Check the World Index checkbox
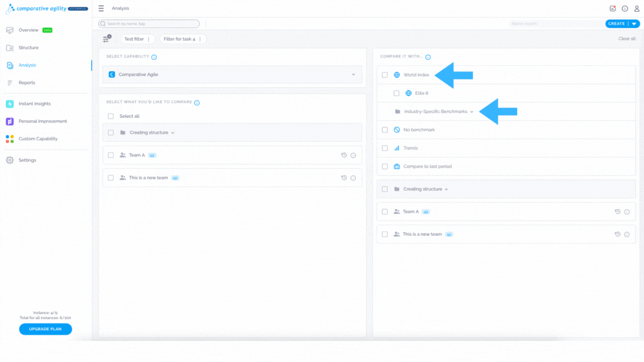This screenshot has height=362, width=644. click(385, 75)
